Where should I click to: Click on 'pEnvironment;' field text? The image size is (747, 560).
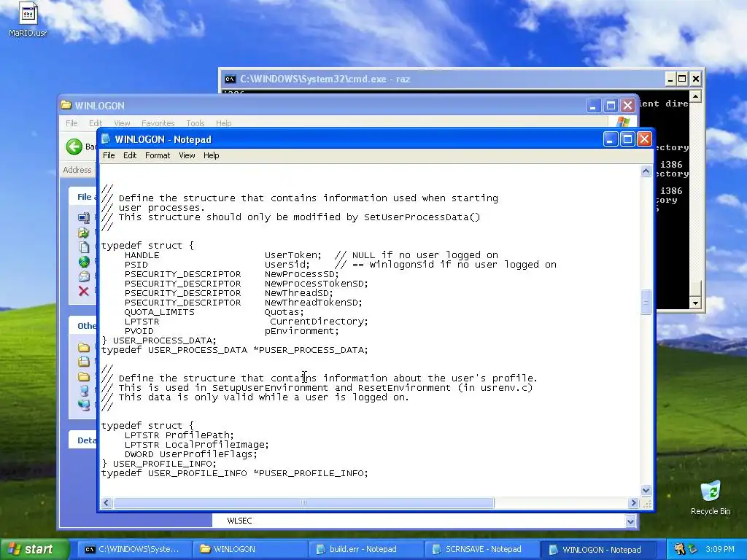301,331
